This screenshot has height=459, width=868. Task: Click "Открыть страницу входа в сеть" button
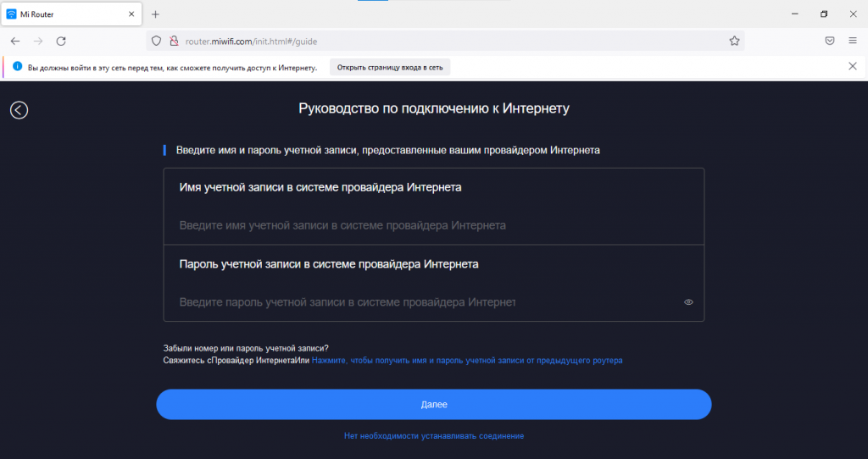tap(390, 68)
